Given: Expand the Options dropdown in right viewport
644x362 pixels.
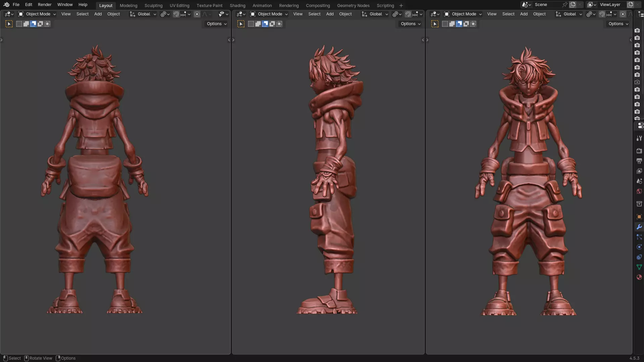Looking at the screenshot, I should pos(618,24).
